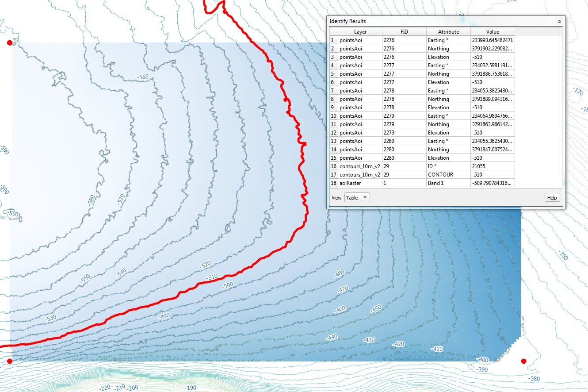This screenshot has height=392, width=588.
Task: Click the Elevation value -510 in row 15
Action: tap(493, 158)
